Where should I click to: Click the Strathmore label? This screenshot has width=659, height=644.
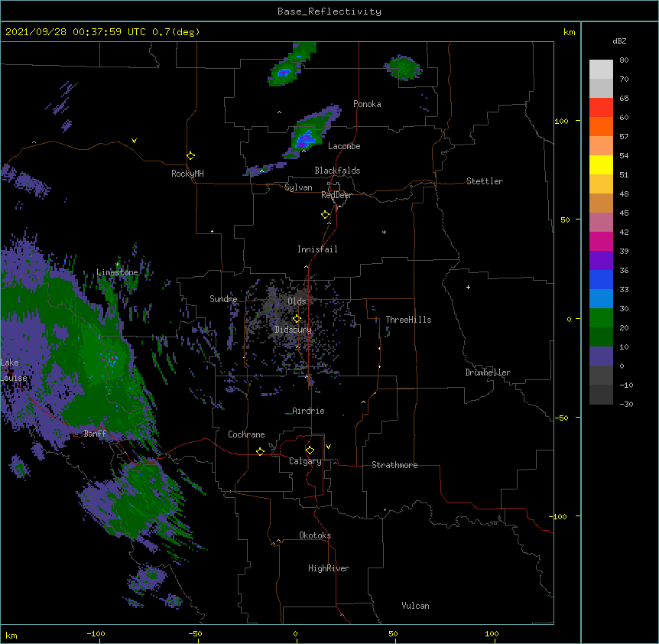click(x=394, y=465)
